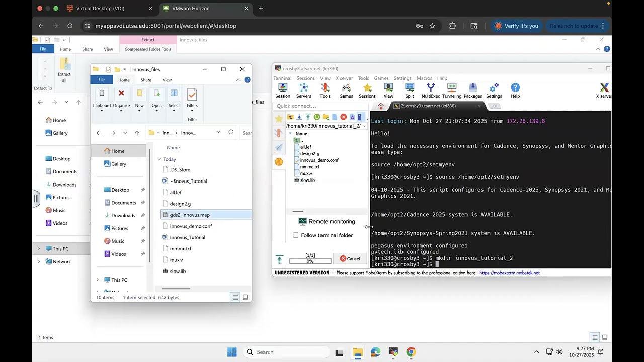Click the Verify it's you button

tap(516, 26)
